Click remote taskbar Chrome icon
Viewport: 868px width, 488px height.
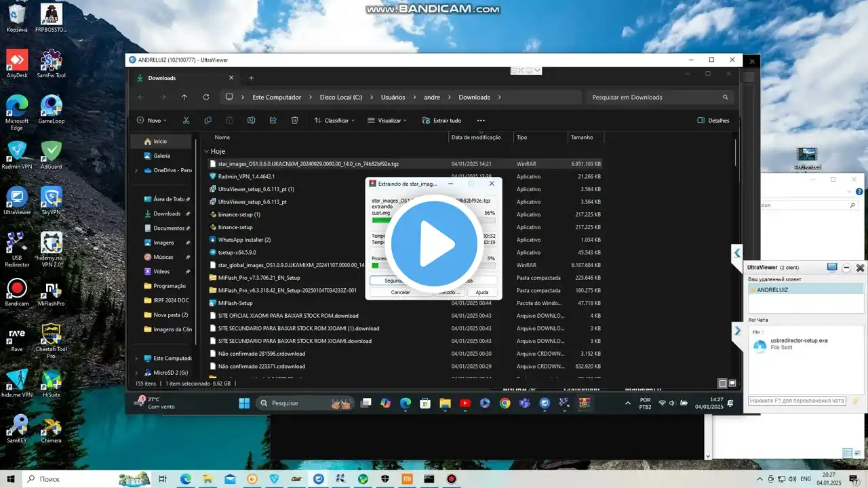coord(505,403)
